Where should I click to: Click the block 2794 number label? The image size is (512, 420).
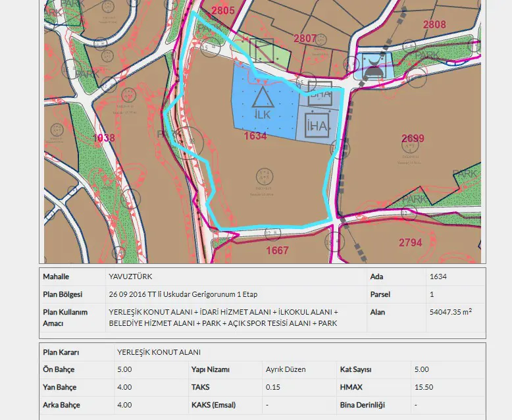[411, 243]
